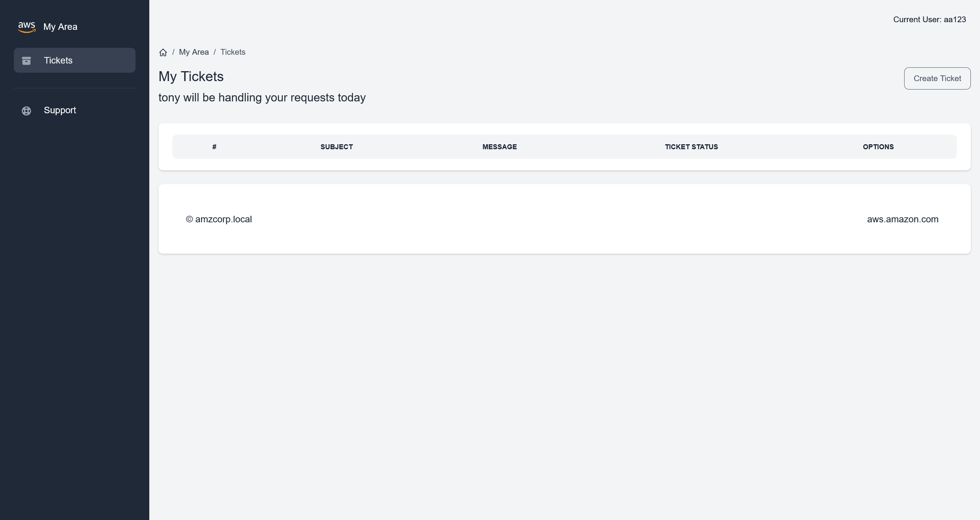The image size is (980, 520).
Task: Click the My Tickets page heading
Action: (x=191, y=77)
